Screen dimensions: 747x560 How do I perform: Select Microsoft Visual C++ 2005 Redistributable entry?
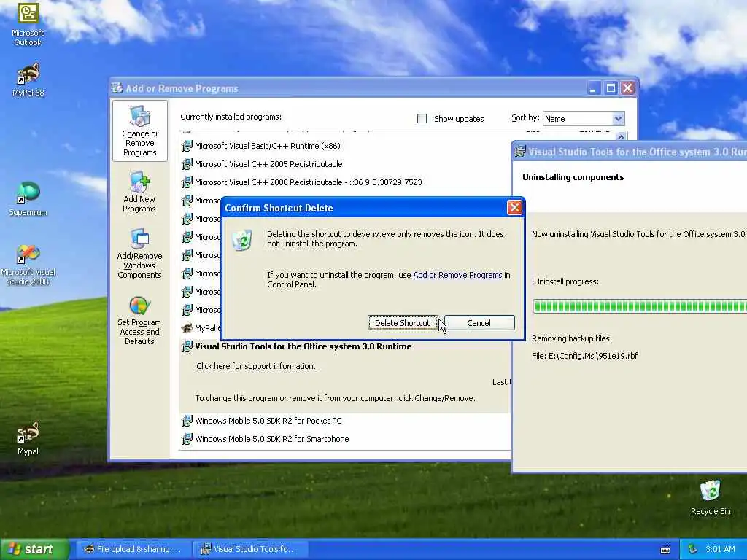tap(268, 164)
